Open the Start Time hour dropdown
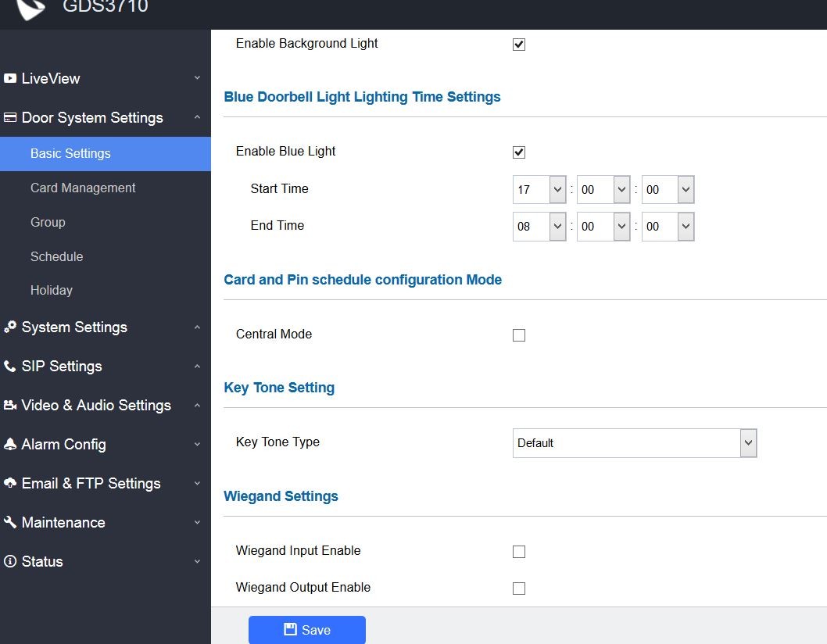 click(x=539, y=190)
